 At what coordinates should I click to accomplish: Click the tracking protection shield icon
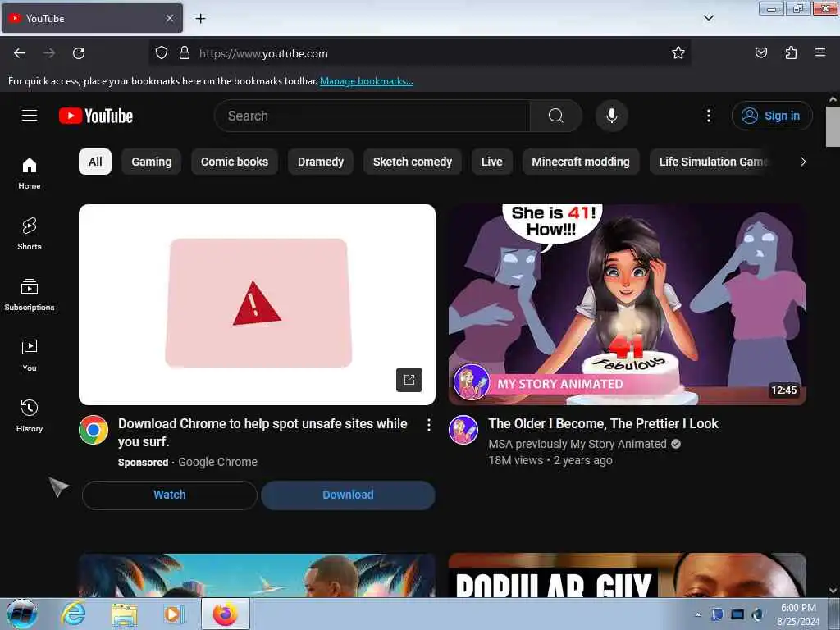[162, 53]
